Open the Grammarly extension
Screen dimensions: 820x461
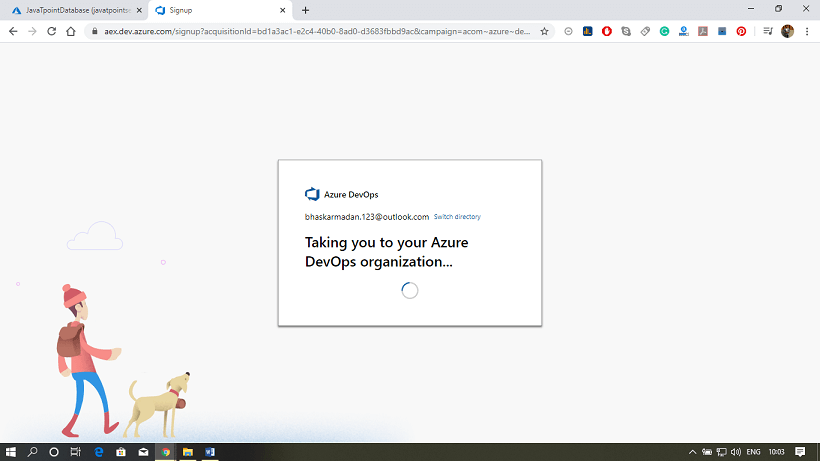coord(664,31)
